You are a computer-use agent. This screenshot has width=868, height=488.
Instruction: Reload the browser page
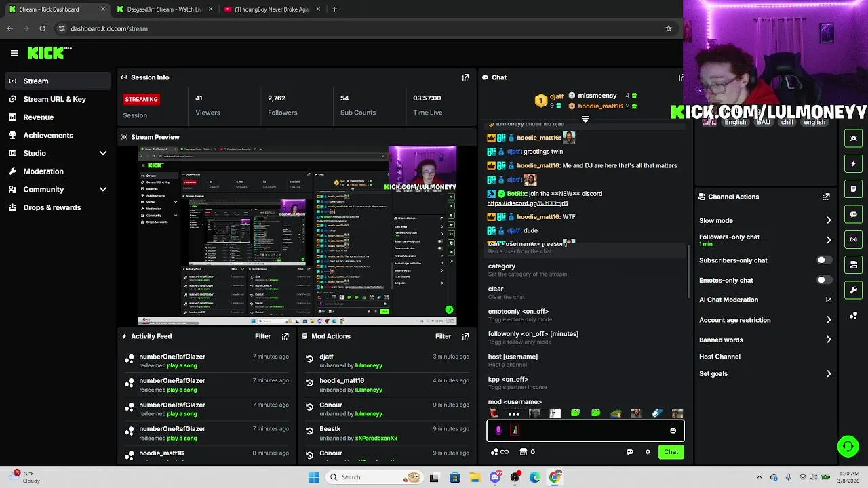point(42,28)
